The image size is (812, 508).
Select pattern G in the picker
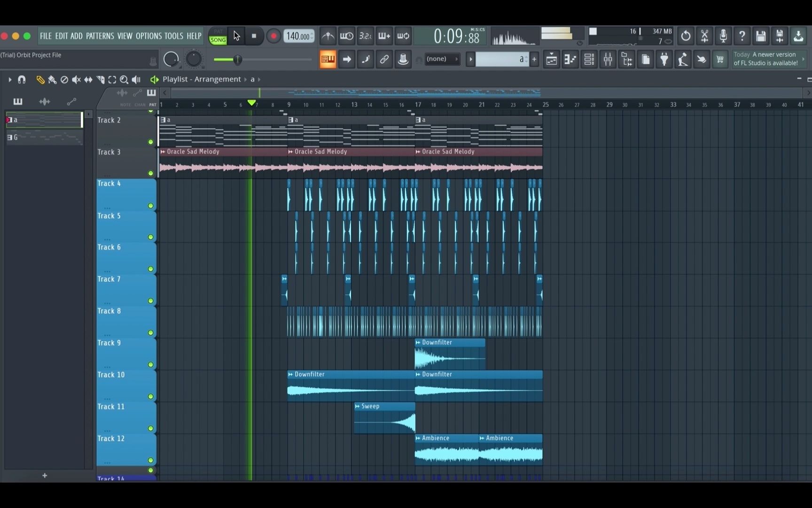[x=44, y=137]
